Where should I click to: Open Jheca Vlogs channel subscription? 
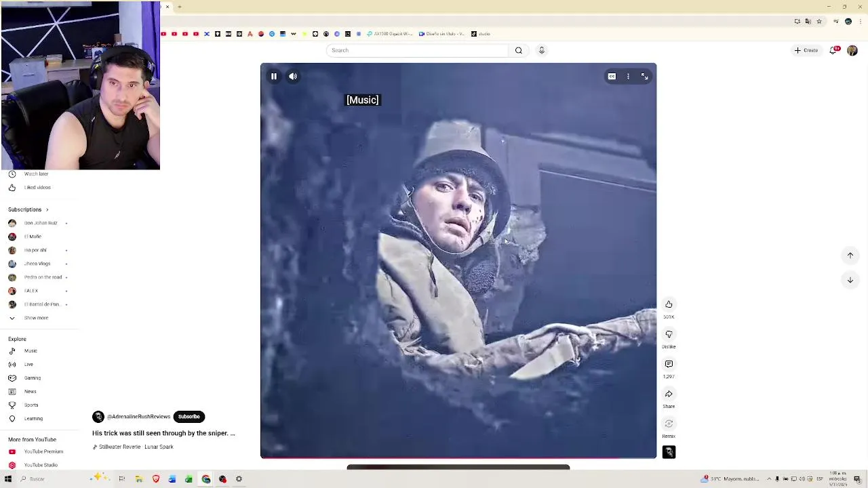[37, 264]
